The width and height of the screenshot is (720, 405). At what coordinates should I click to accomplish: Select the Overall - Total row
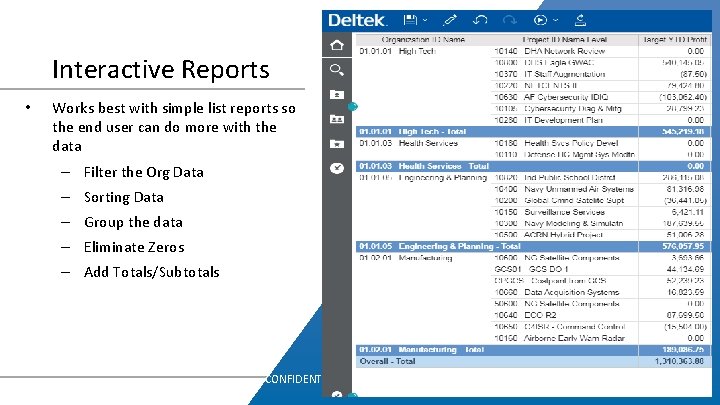tap(533, 361)
